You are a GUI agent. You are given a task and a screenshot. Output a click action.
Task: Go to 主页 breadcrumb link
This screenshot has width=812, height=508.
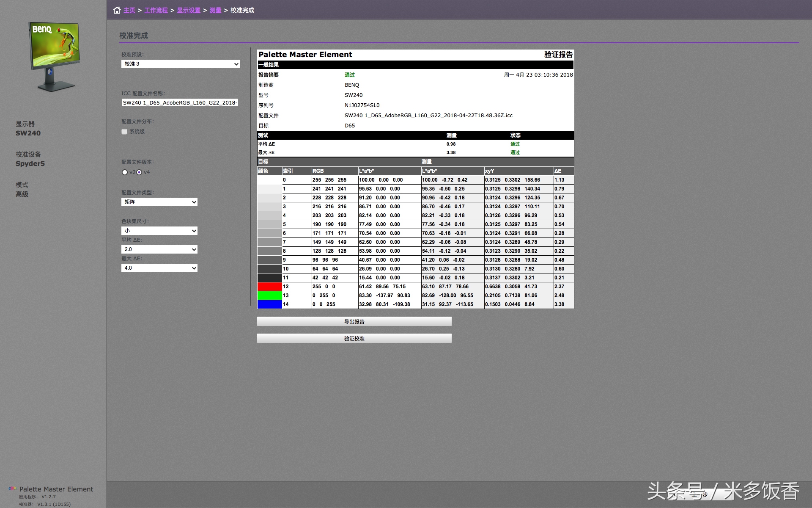[129, 10]
